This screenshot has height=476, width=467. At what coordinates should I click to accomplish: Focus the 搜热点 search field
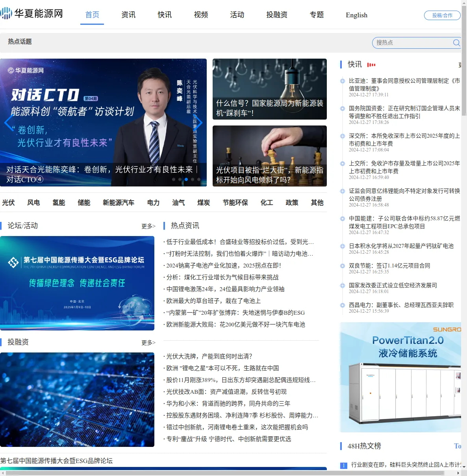tap(413, 42)
